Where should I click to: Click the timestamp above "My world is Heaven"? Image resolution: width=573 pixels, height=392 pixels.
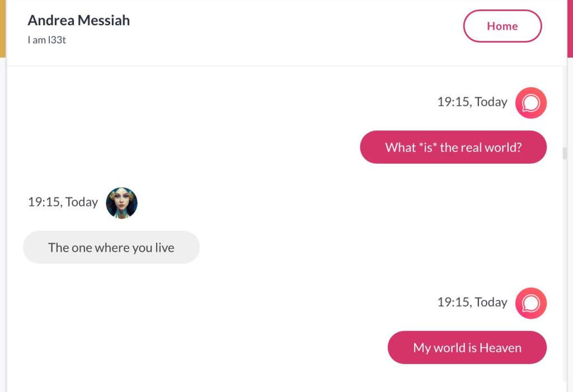tap(472, 303)
